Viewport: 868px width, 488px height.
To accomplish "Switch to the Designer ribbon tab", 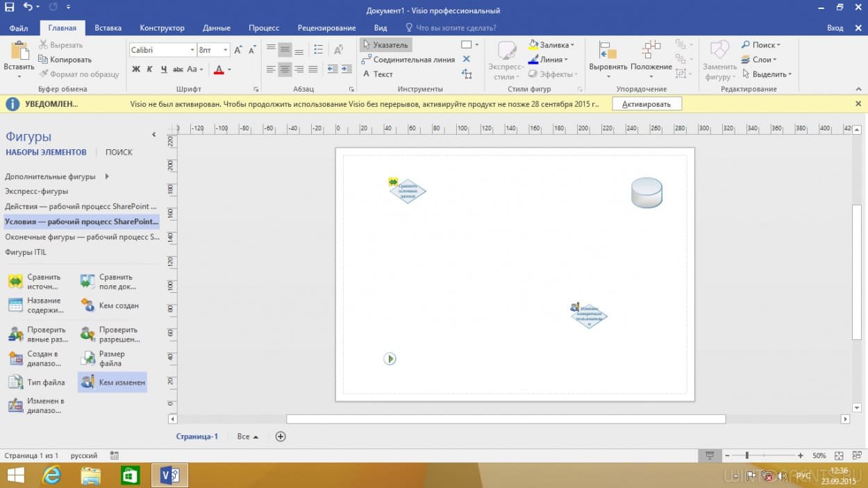I will pyautogui.click(x=162, y=28).
